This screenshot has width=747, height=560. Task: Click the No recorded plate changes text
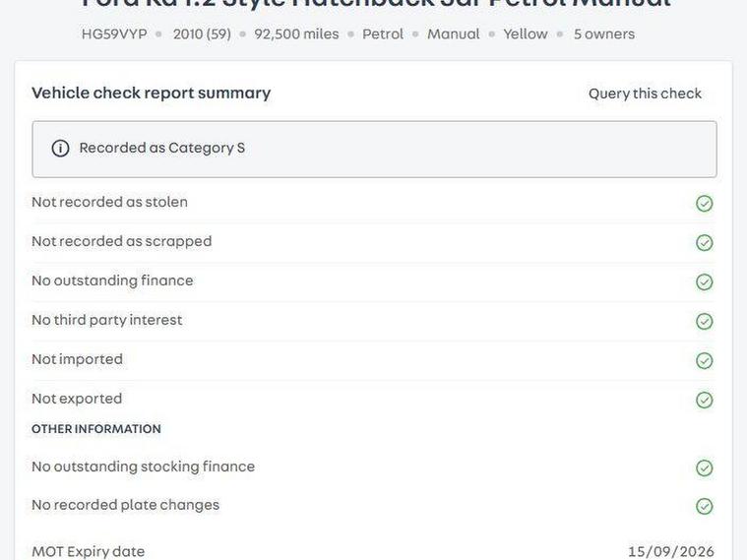pyautogui.click(x=125, y=505)
